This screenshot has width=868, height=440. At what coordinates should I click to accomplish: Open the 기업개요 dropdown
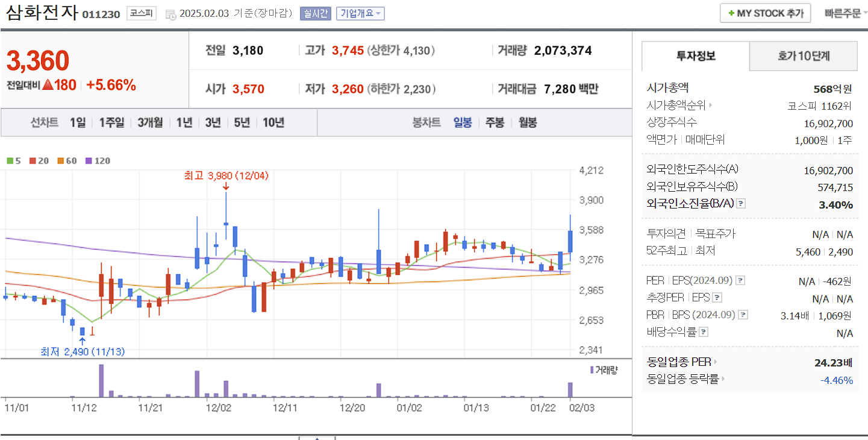click(x=360, y=13)
